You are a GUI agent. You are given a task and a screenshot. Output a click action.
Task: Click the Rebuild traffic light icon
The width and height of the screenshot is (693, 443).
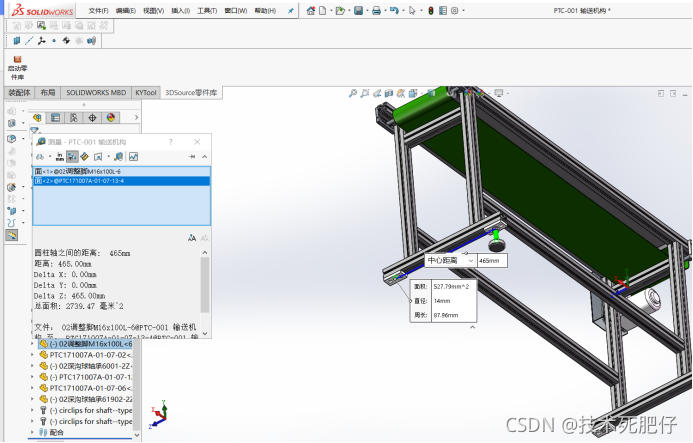coord(431,11)
